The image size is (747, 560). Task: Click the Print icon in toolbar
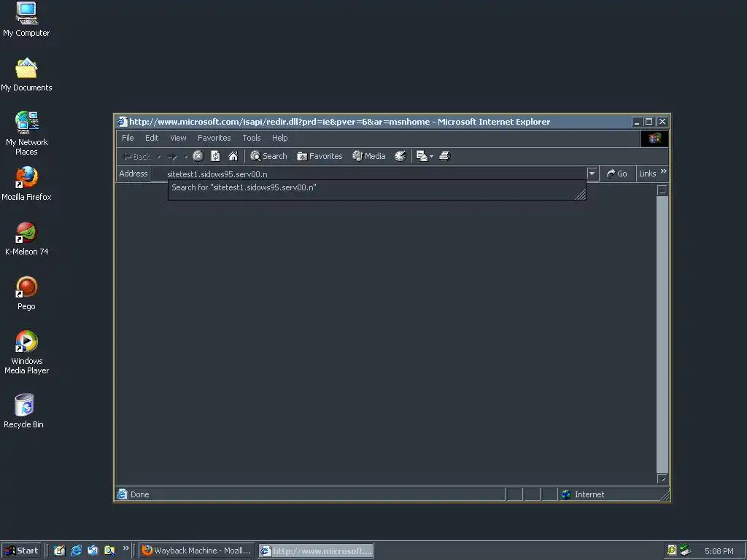click(x=444, y=156)
